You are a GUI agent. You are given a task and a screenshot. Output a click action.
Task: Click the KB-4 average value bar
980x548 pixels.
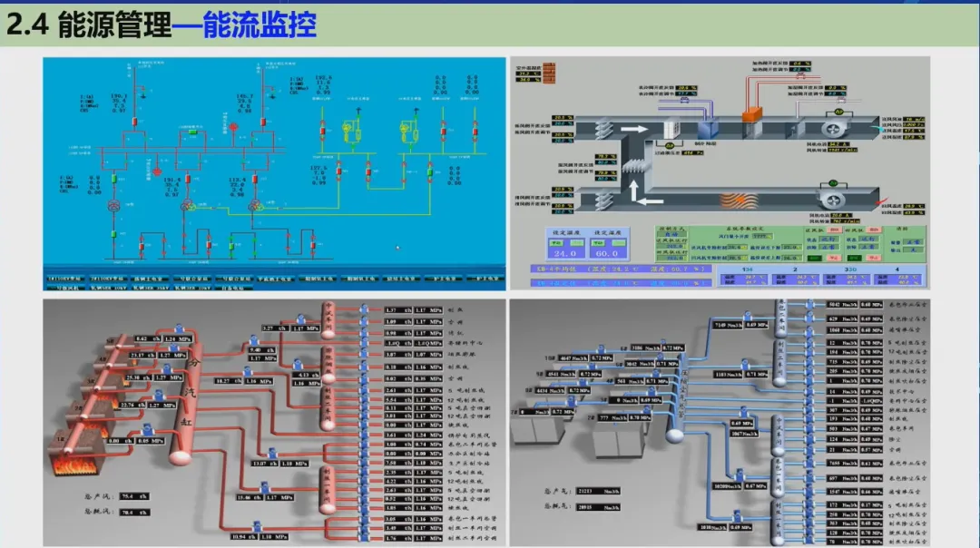[x=621, y=269]
